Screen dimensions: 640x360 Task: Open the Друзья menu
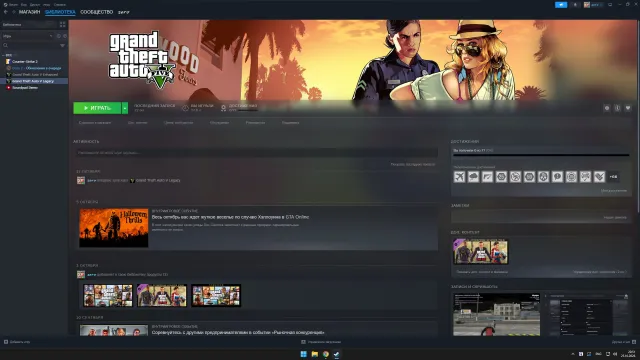pyautogui.click(x=35, y=5)
